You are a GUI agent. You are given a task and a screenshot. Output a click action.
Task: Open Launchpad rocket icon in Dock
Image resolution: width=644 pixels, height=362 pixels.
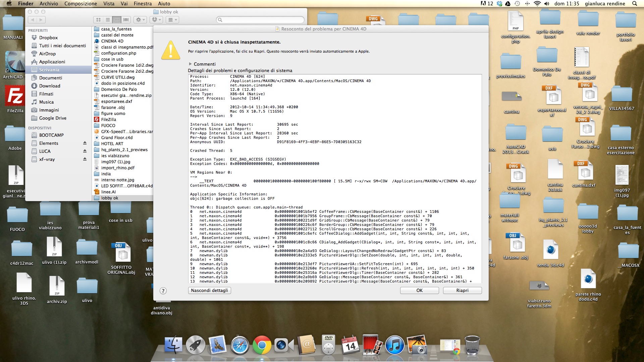click(196, 345)
